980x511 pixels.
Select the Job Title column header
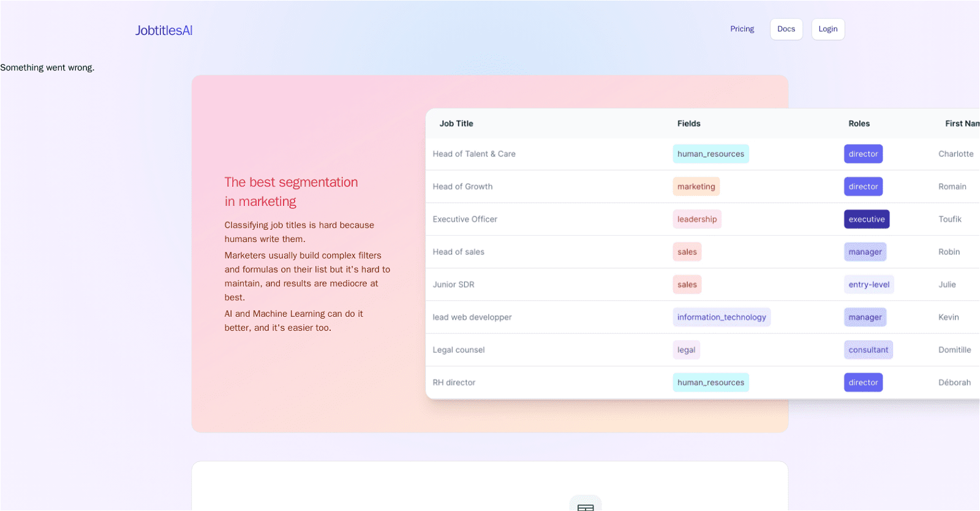(456, 123)
